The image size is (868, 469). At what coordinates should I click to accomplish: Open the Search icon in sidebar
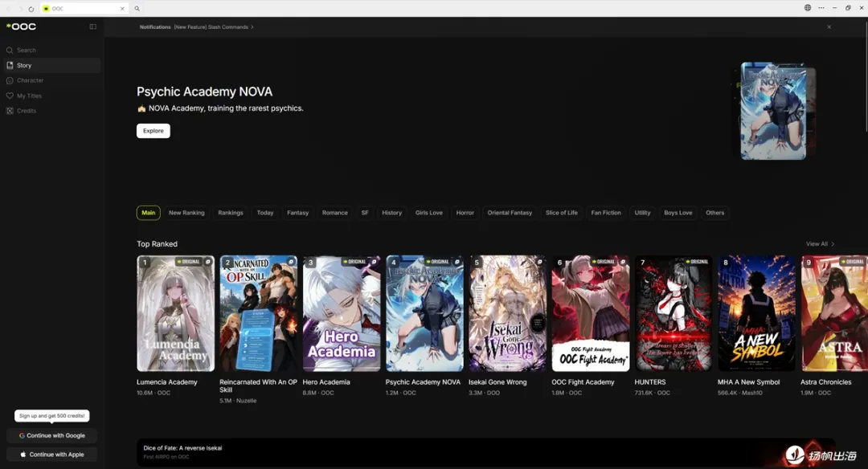point(10,51)
